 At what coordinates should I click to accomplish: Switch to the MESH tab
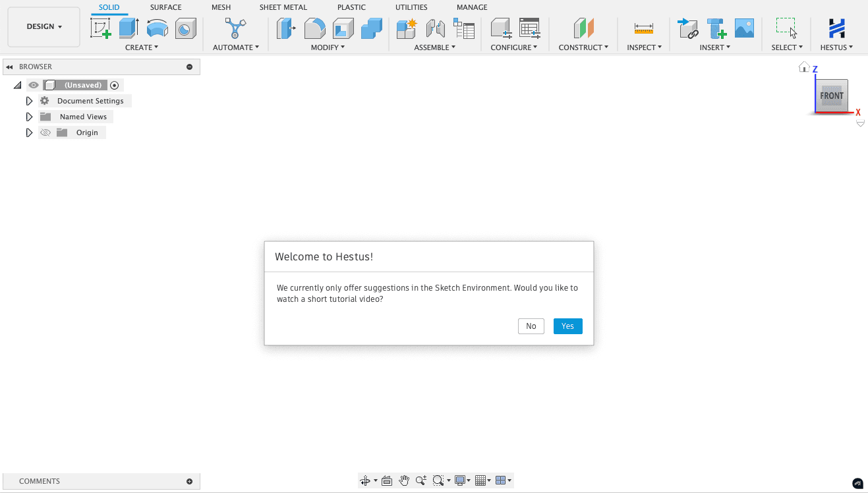(221, 7)
